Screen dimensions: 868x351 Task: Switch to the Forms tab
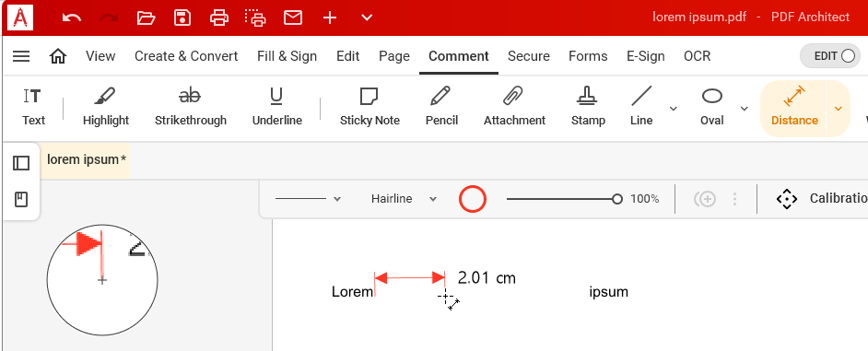pos(588,56)
